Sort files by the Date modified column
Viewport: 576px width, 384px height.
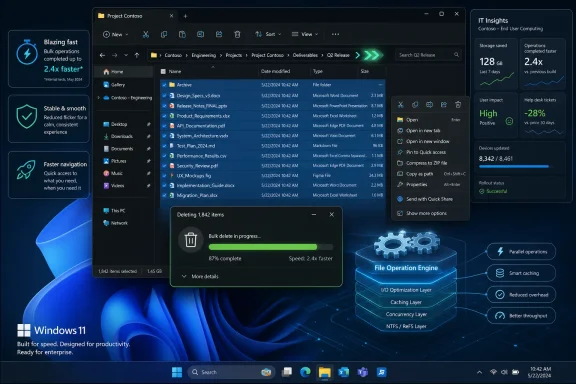pyautogui.click(x=275, y=71)
